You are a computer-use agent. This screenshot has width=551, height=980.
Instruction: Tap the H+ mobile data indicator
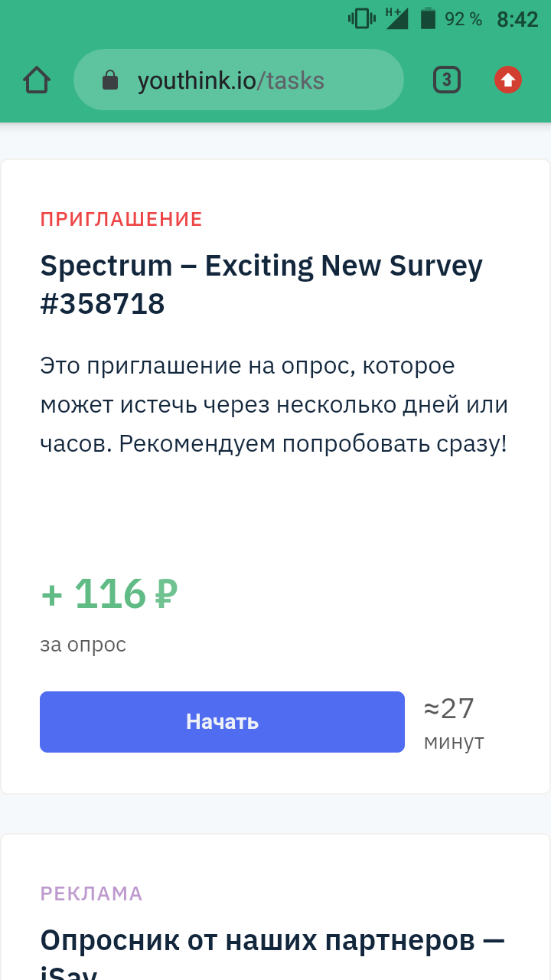click(392, 11)
